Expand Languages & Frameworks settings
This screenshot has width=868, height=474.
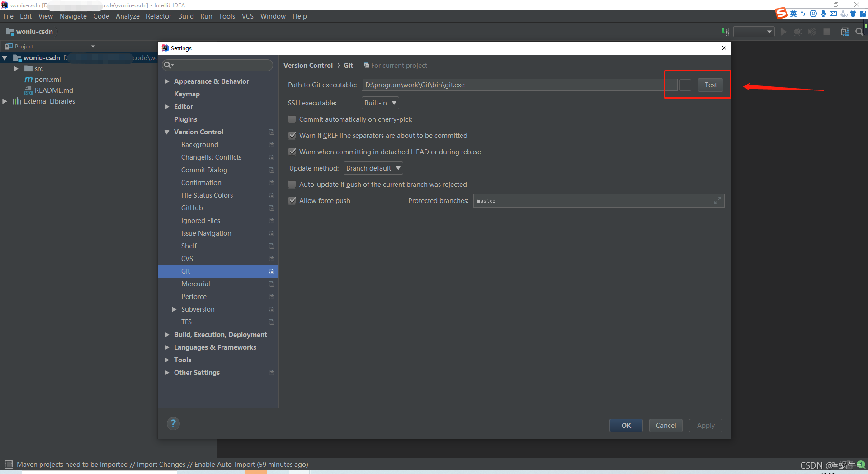click(167, 347)
